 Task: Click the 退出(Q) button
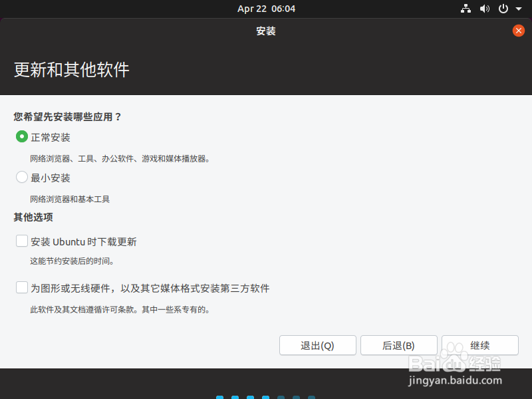(318, 345)
